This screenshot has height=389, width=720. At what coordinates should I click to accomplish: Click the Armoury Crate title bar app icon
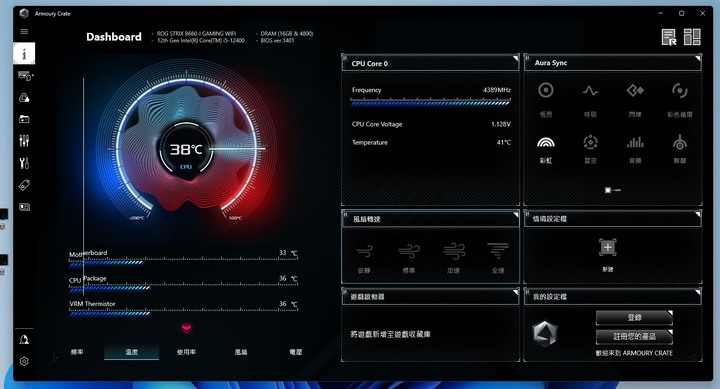coord(24,13)
